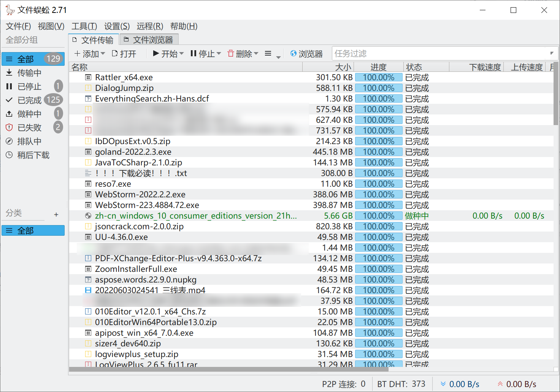Click the plus icon beside 分类

pos(56,214)
